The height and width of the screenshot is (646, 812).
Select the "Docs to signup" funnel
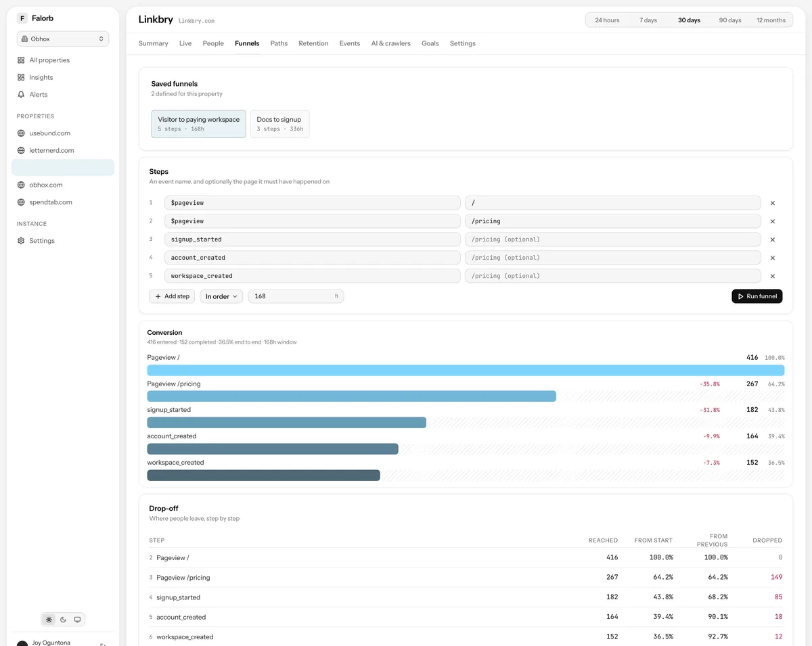(x=279, y=124)
